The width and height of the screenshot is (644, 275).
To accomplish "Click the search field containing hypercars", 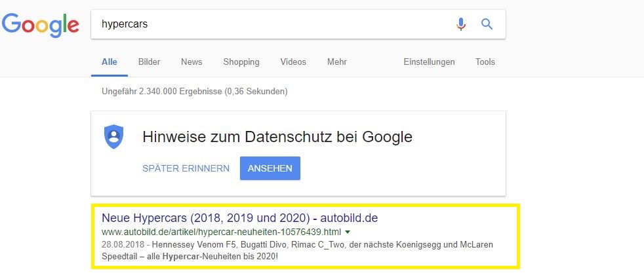I will [298, 24].
